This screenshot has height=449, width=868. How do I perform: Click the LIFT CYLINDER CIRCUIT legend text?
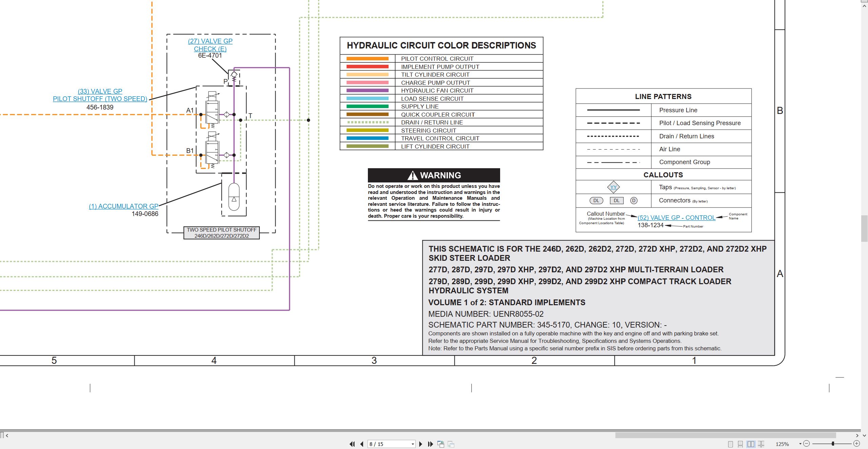pos(435,147)
